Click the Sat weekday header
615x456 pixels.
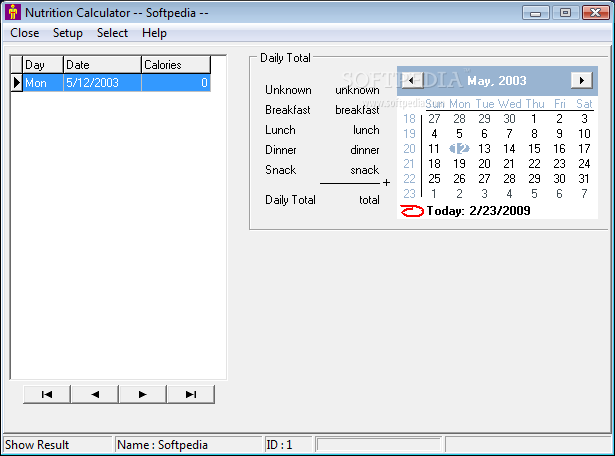click(x=584, y=104)
